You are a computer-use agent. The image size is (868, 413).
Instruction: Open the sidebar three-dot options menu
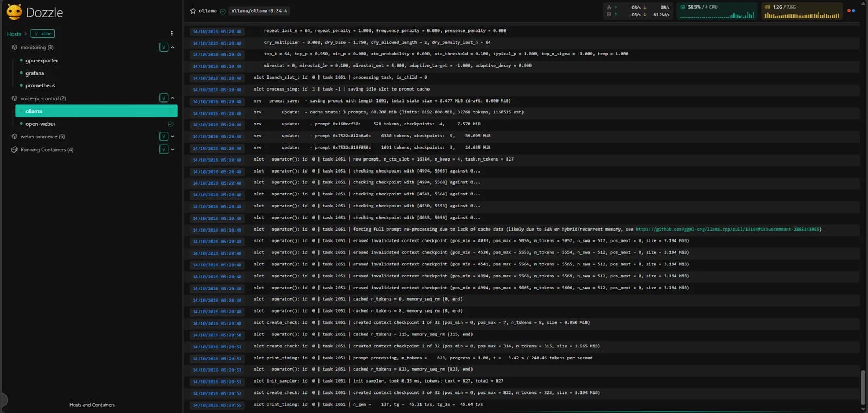tap(172, 34)
